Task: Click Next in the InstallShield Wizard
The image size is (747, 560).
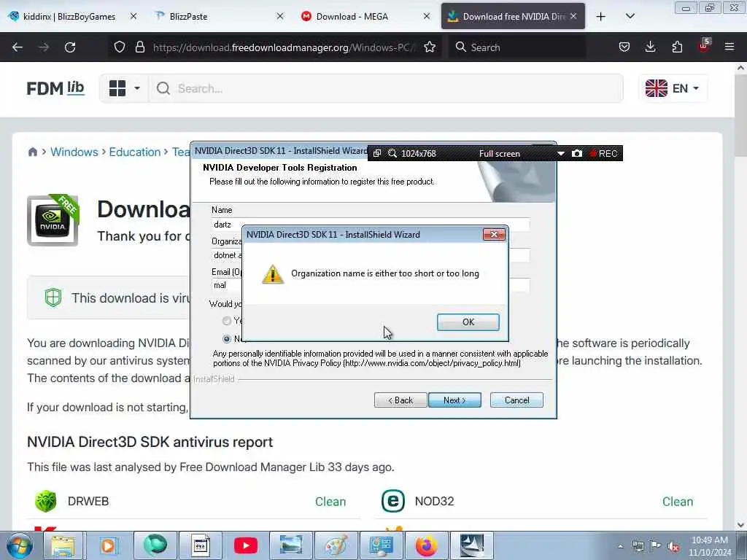Action: [454, 400]
